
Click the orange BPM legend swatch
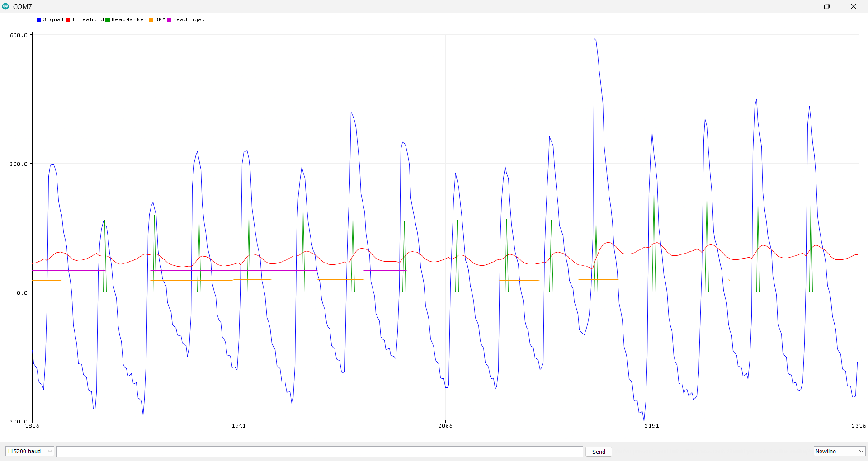tap(151, 20)
